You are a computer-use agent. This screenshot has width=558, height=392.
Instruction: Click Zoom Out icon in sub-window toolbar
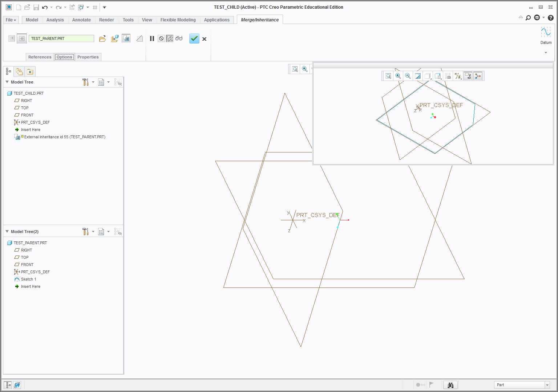tap(408, 76)
